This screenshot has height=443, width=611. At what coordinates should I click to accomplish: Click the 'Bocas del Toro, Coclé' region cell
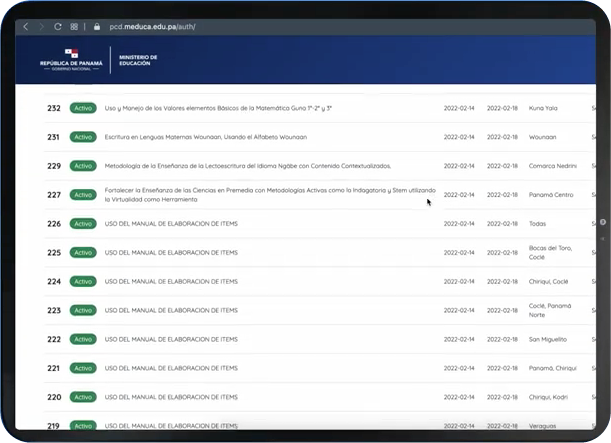coord(550,252)
